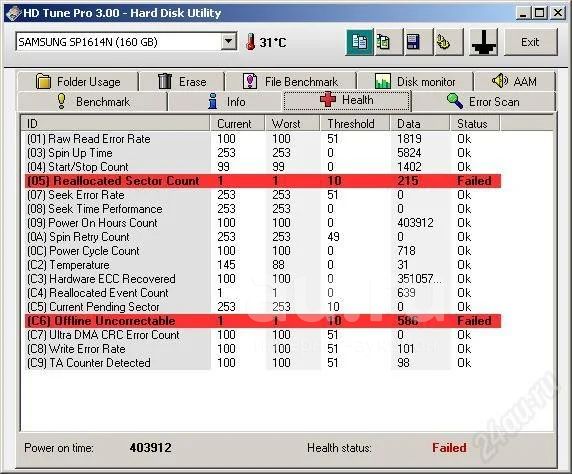Click the Current column header
Viewport: 572px width, 474px height.
237,124
